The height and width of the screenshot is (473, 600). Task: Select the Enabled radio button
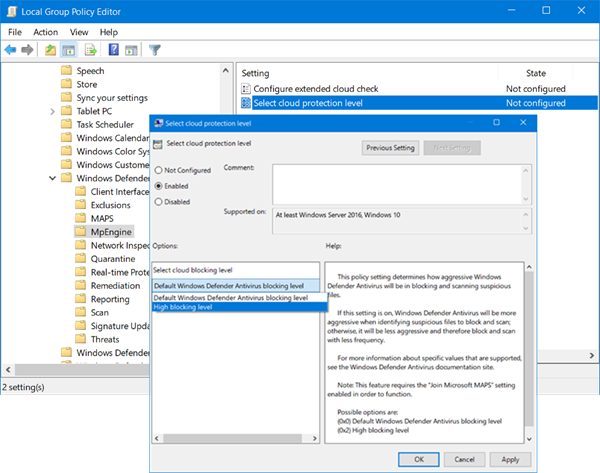click(x=158, y=186)
